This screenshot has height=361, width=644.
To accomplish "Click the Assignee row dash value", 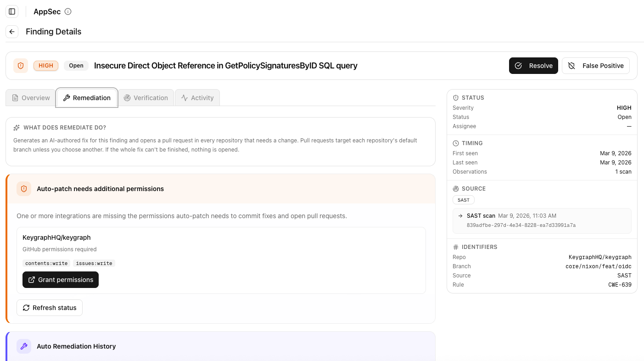I will [x=629, y=126].
